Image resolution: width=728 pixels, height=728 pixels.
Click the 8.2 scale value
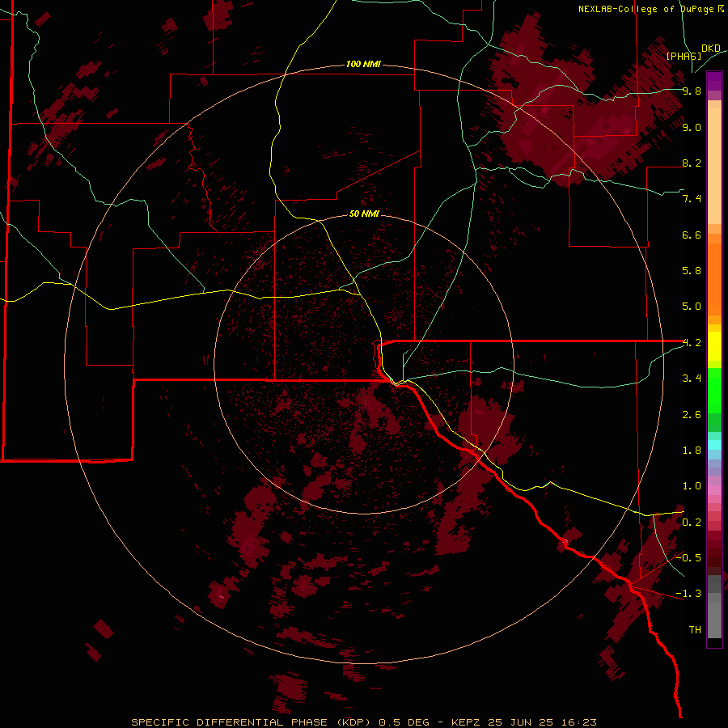coord(692,163)
